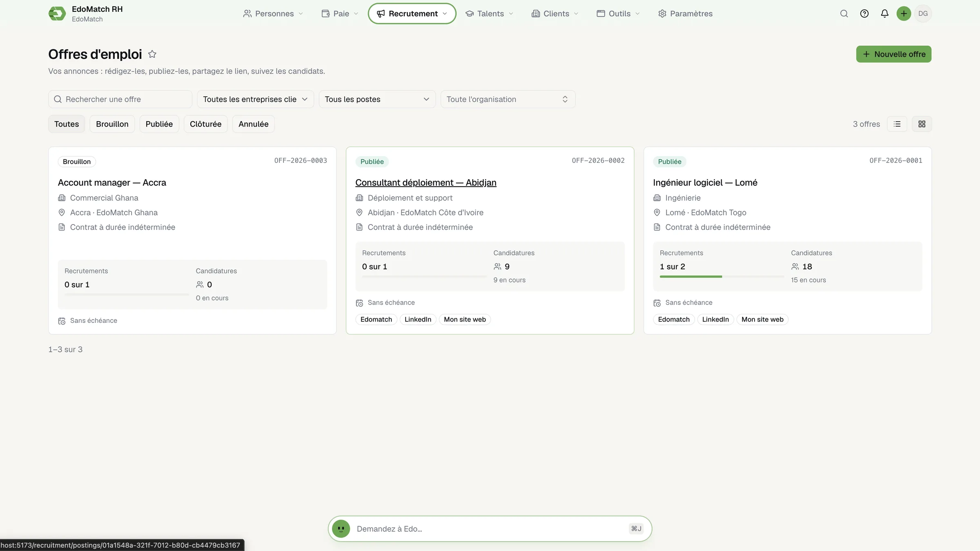Switch to list view

coord(897,124)
